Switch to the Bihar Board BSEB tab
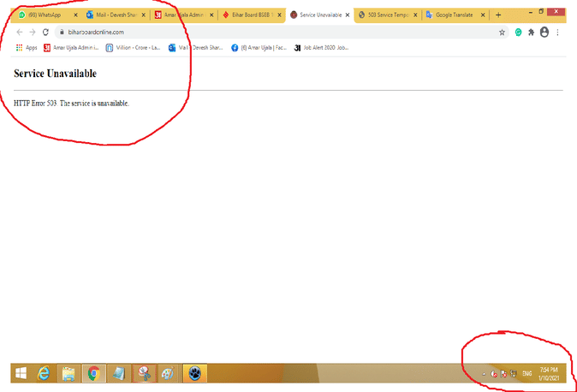 tap(248, 15)
